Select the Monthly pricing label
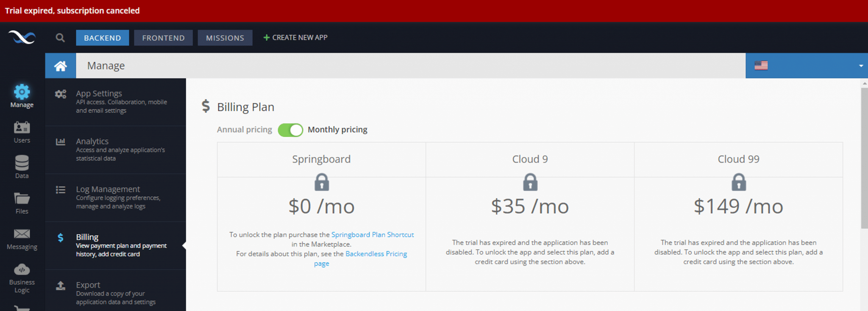Image resolution: width=868 pixels, height=311 pixels. click(x=337, y=130)
